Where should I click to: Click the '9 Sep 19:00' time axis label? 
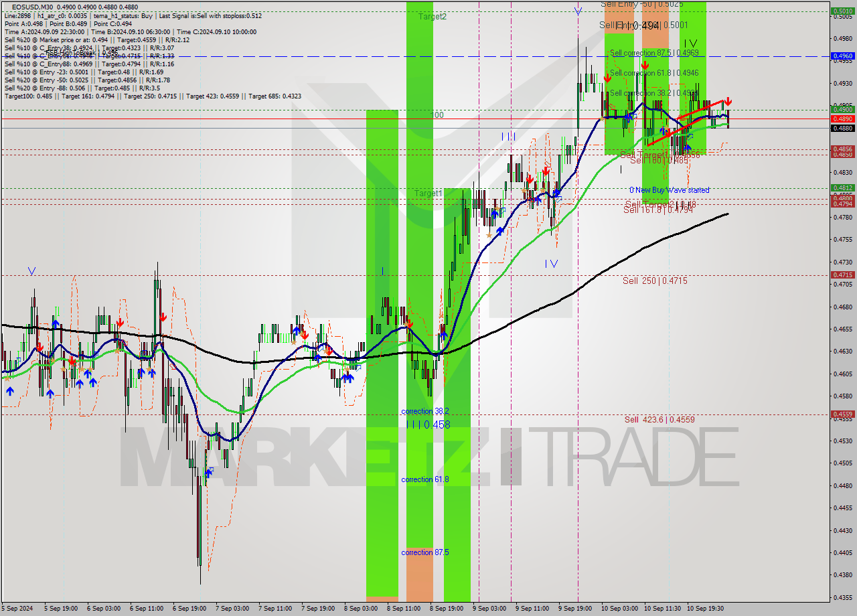point(575,609)
